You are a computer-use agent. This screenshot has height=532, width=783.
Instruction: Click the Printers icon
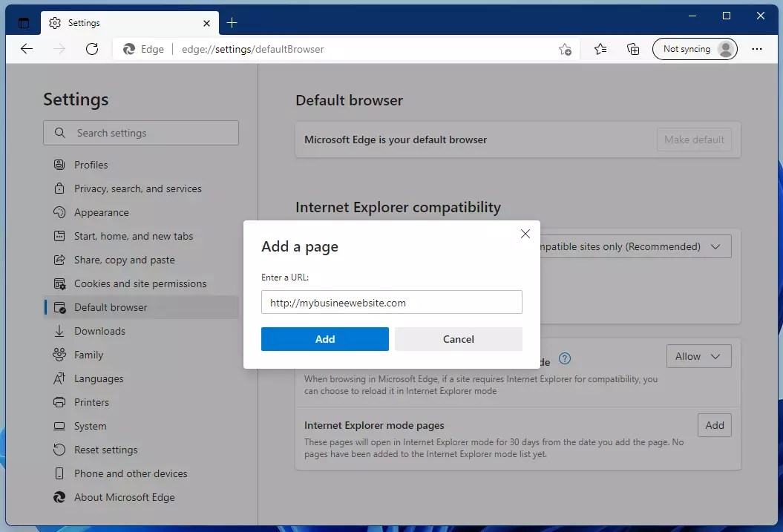point(59,402)
